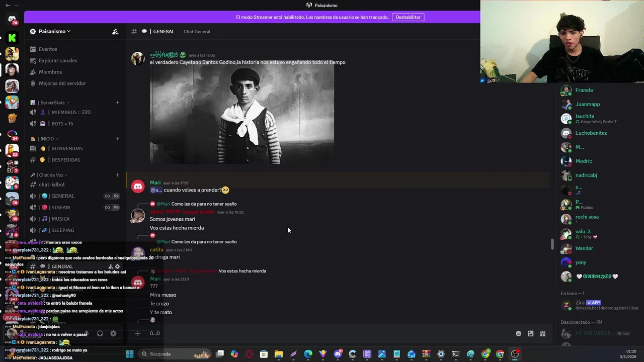Open the gift Nitro icon in message bar

click(x=542, y=333)
